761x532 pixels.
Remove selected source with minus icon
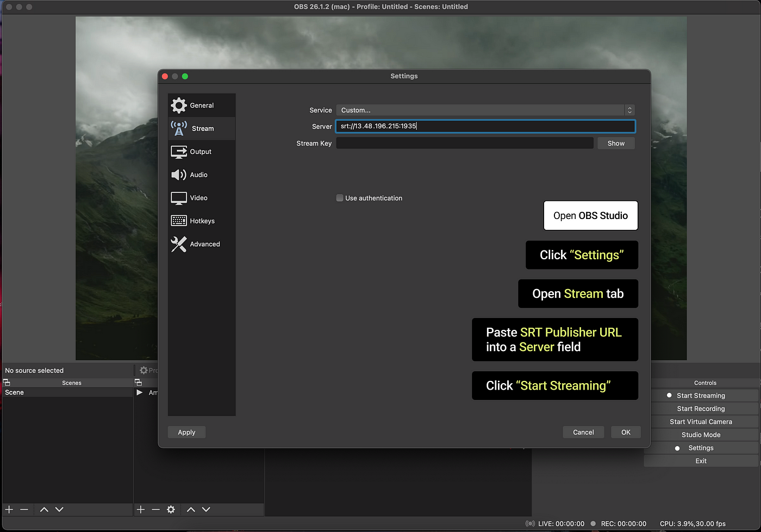[156, 509]
